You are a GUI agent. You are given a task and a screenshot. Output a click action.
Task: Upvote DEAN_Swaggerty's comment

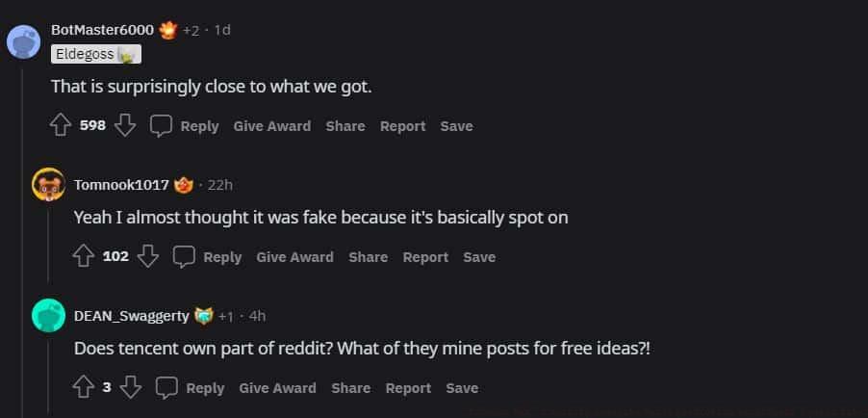click(84, 388)
